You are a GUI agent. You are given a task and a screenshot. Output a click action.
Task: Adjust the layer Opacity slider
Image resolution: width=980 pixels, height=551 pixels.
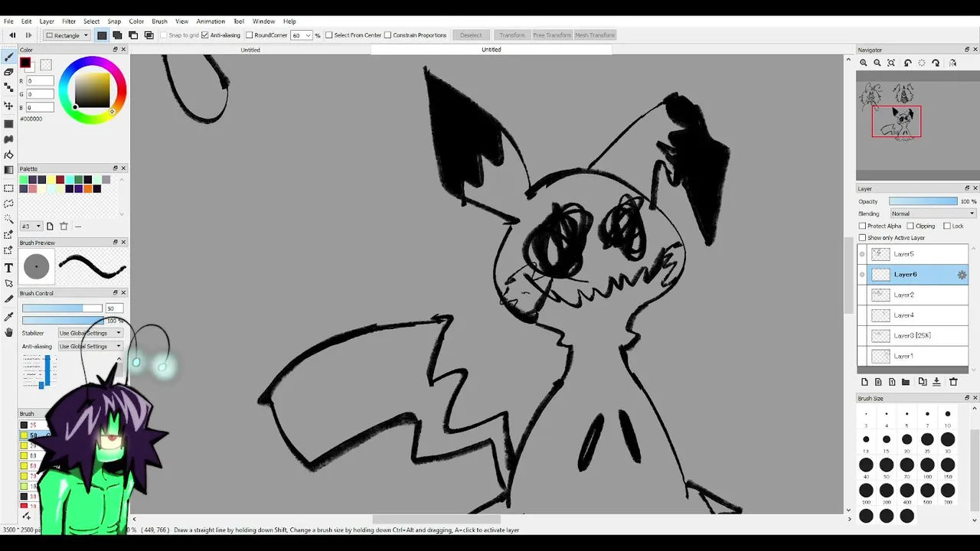click(x=923, y=201)
